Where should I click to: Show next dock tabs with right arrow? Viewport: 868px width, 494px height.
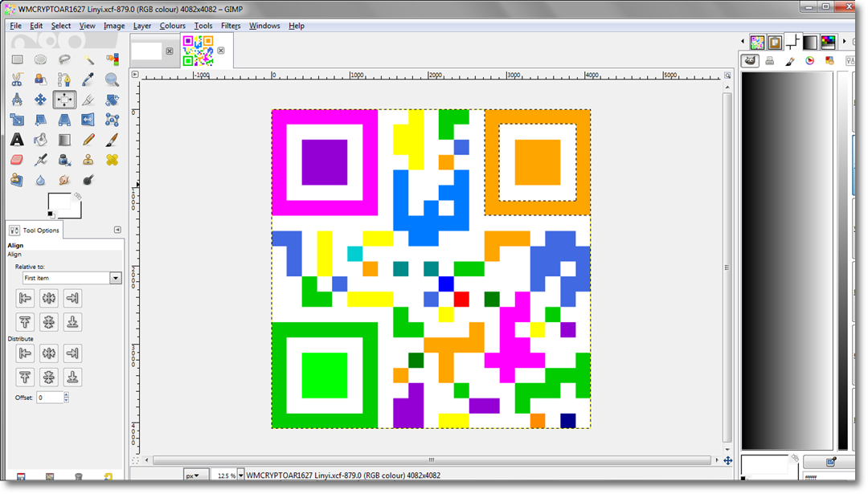[844, 42]
